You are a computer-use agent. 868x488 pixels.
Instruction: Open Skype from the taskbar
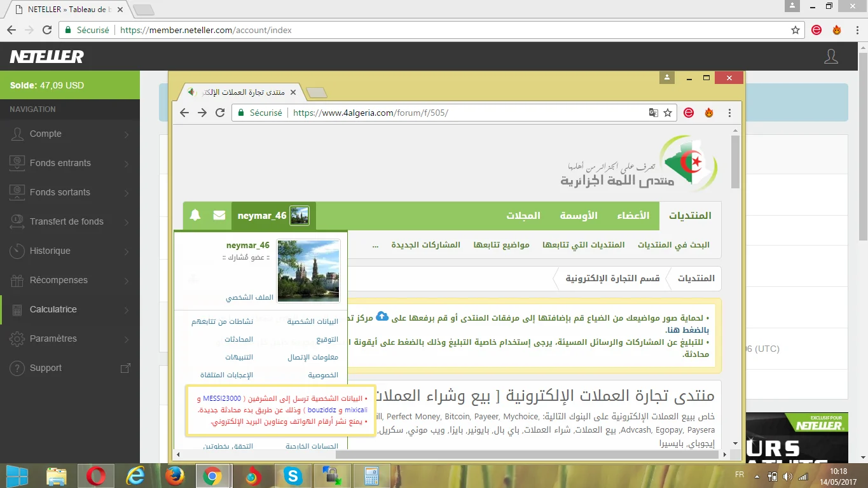coord(293,476)
